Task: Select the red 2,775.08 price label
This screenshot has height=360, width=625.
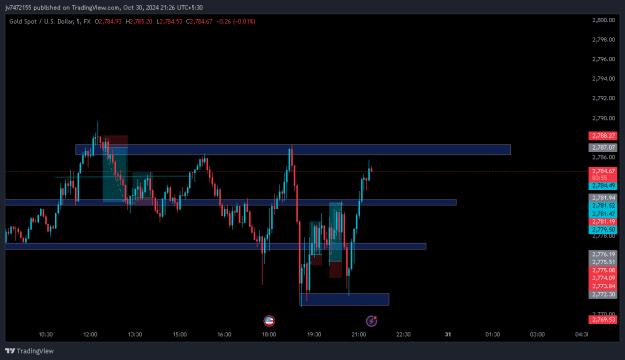Action: [603, 270]
